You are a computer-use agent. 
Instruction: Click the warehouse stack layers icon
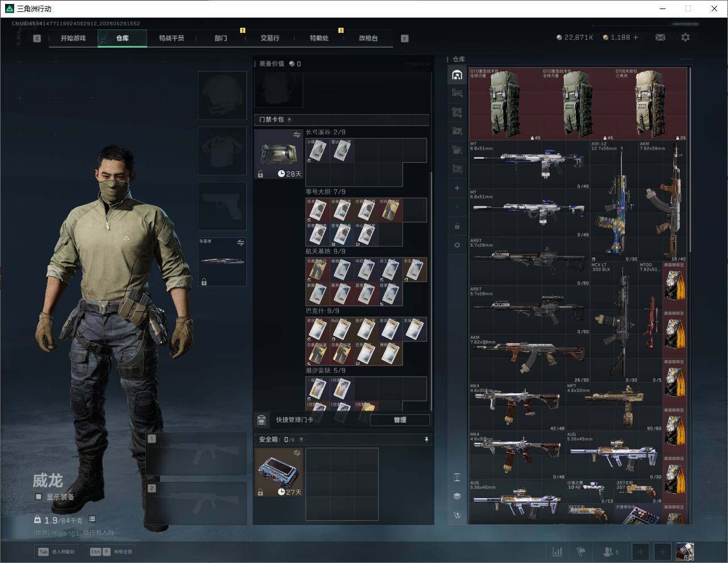457,496
